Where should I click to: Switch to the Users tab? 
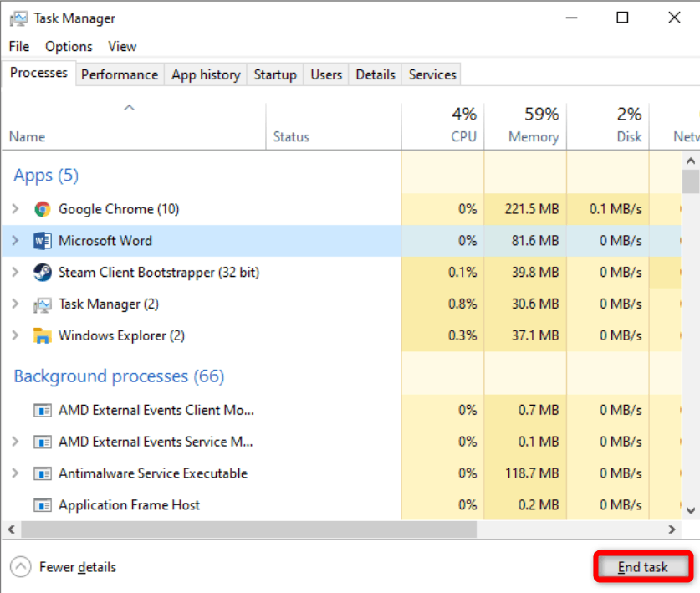click(x=326, y=74)
